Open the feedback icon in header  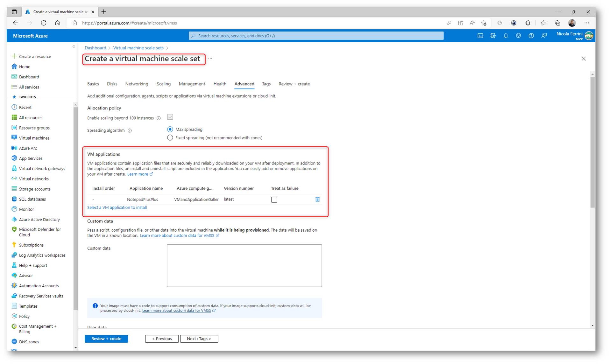(x=544, y=36)
